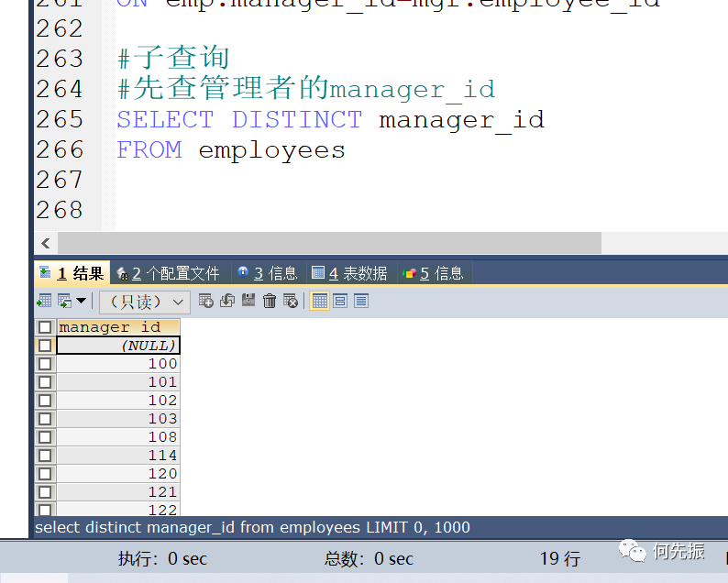Screen dimensions: 728x583
Task: Select the cell with value 121
Action: pos(118,492)
